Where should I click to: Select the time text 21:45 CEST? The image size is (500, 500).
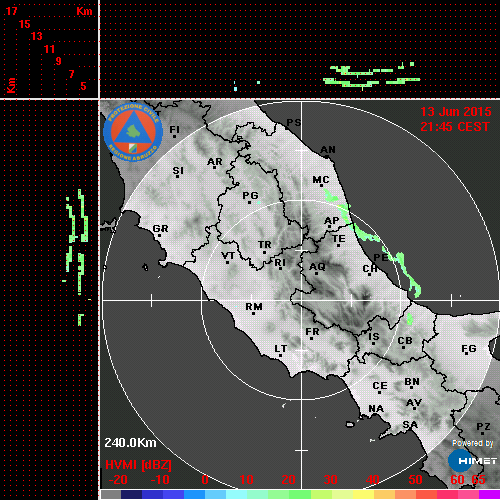coord(455,127)
